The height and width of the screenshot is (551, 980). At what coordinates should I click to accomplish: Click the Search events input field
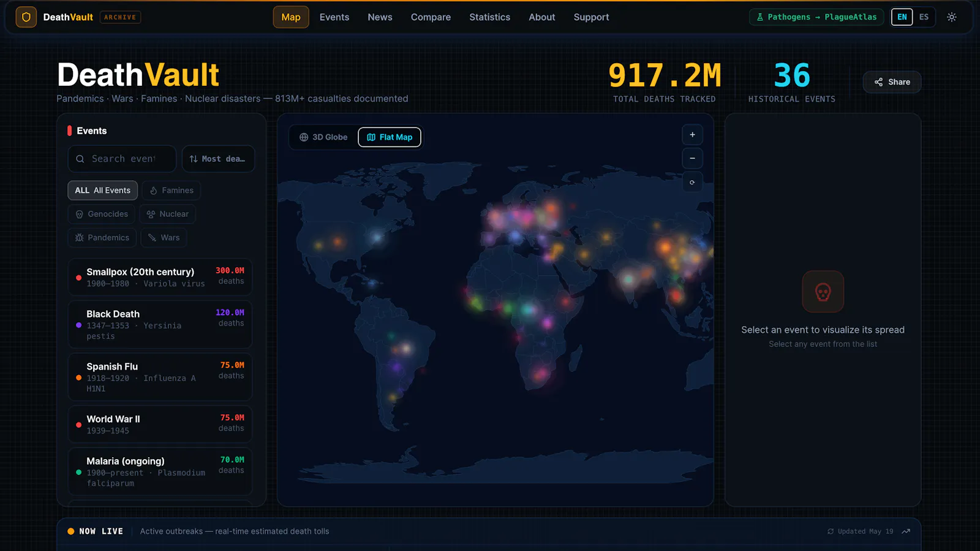point(122,159)
